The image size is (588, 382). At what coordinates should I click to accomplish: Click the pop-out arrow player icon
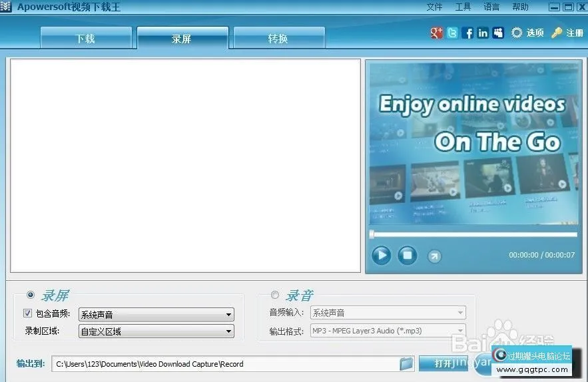(x=434, y=256)
